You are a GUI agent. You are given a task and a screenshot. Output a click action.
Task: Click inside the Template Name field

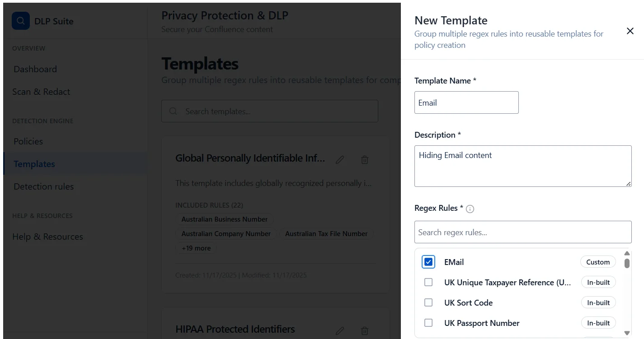[466, 102]
